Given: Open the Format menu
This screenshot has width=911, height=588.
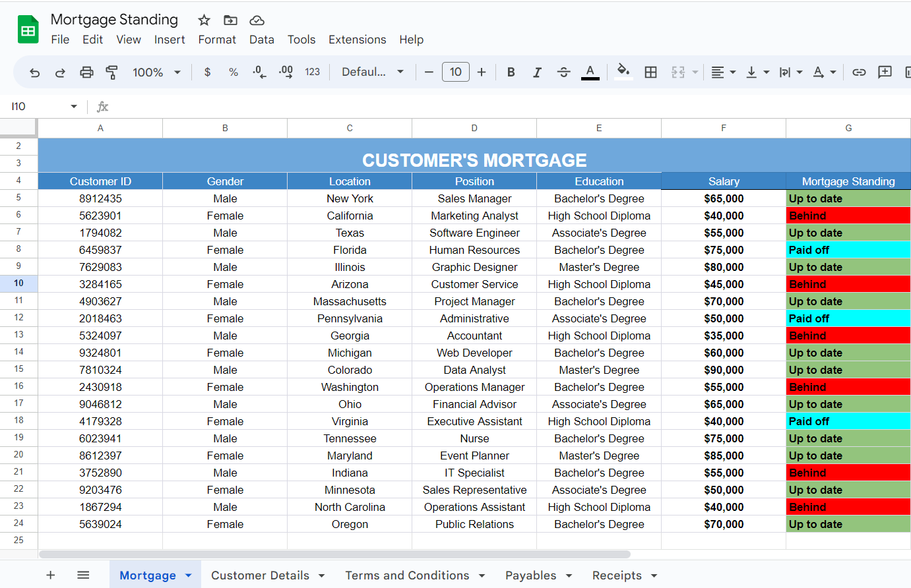Looking at the screenshot, I should pos(217,40).
